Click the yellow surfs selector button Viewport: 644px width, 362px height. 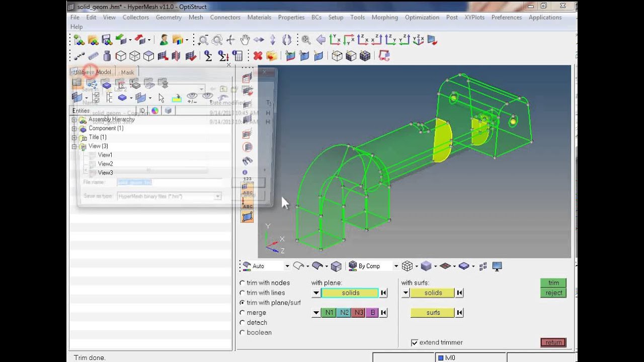433,313
